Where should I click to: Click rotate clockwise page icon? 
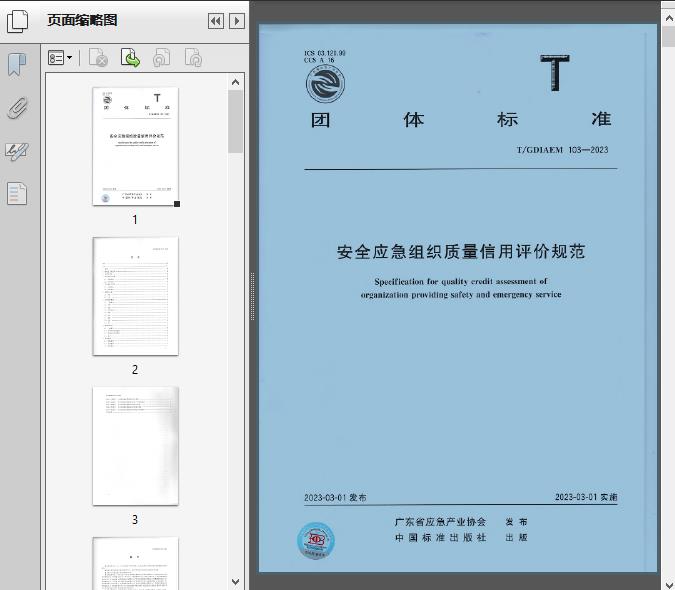(x=193, y=58)
